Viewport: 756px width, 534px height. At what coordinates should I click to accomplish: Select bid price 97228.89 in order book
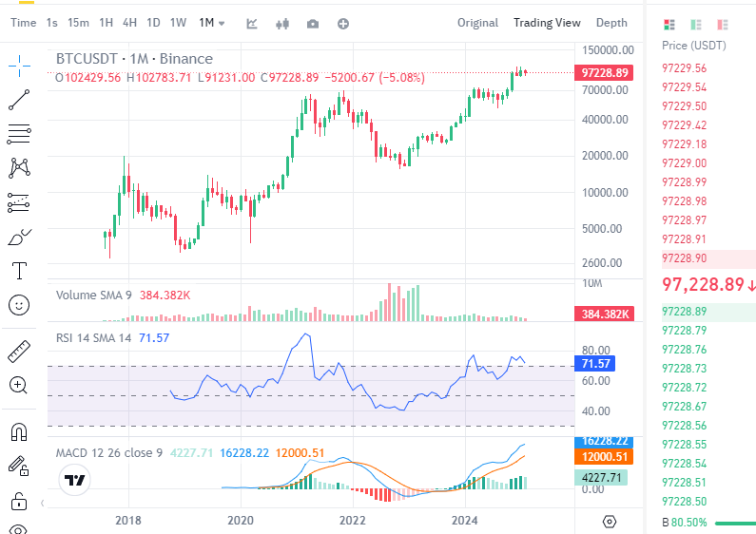coord(684,312)
